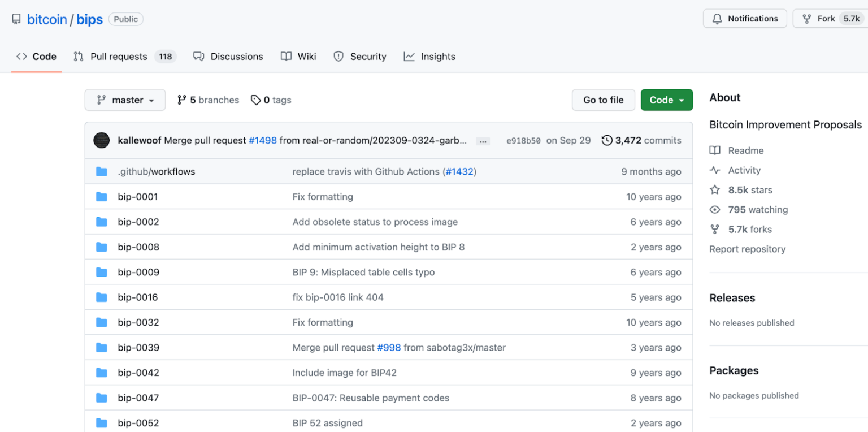The image size is (868, 432).
Task: Open commit 'Add obsolete status to process image'
Action: 375,222
